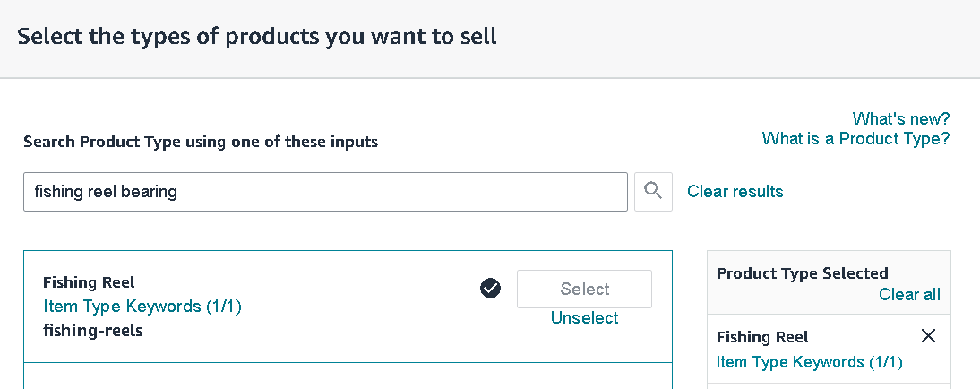The image size is (980, 389).
Task: Click the selected checkmark icon beside Fishing Reel
Action: coord(491,289)
